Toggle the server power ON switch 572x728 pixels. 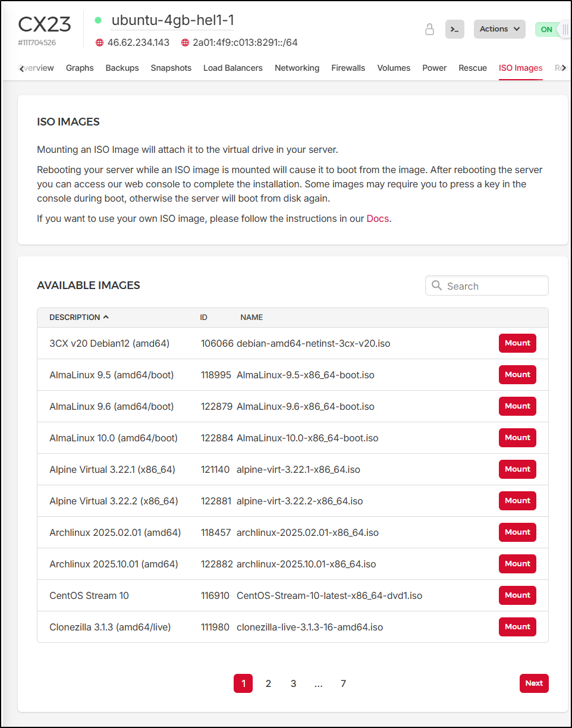tap(552, 29)
